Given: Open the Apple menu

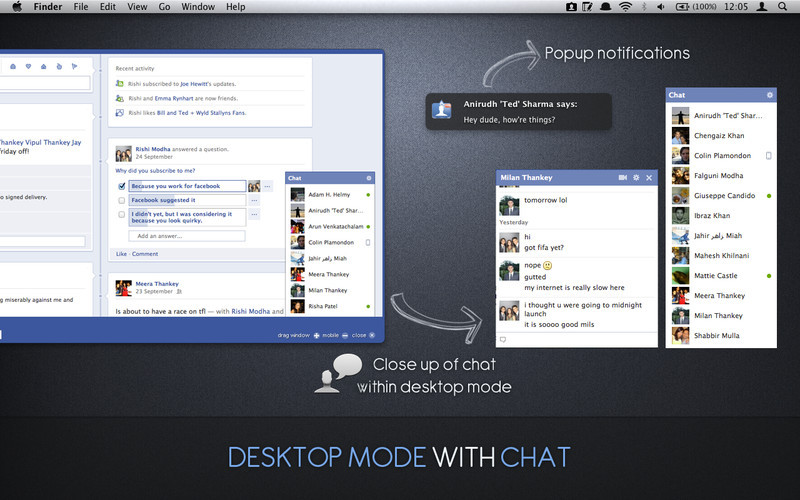Looking at the screenshot, I should click(17, 7).
